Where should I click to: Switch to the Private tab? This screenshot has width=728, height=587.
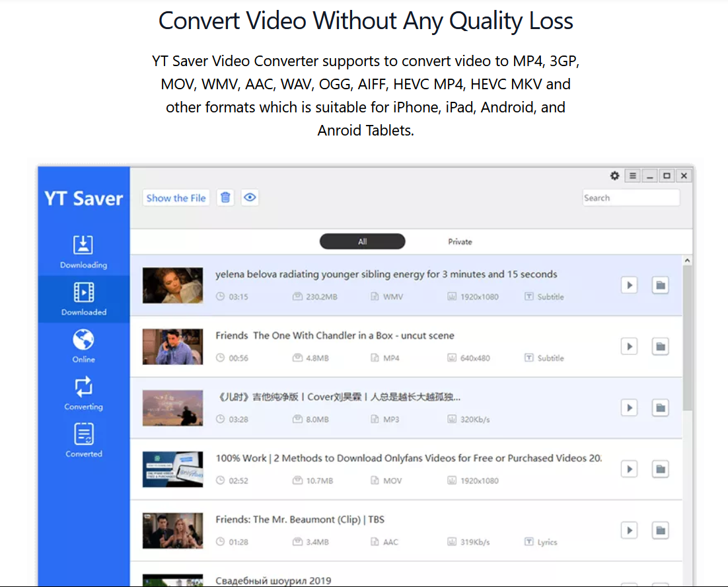click(460, 241)
